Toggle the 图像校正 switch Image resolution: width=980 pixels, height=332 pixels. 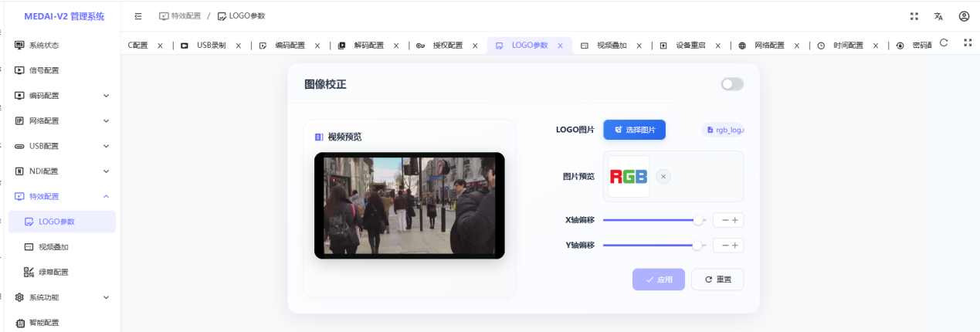[x=732, y=84]
